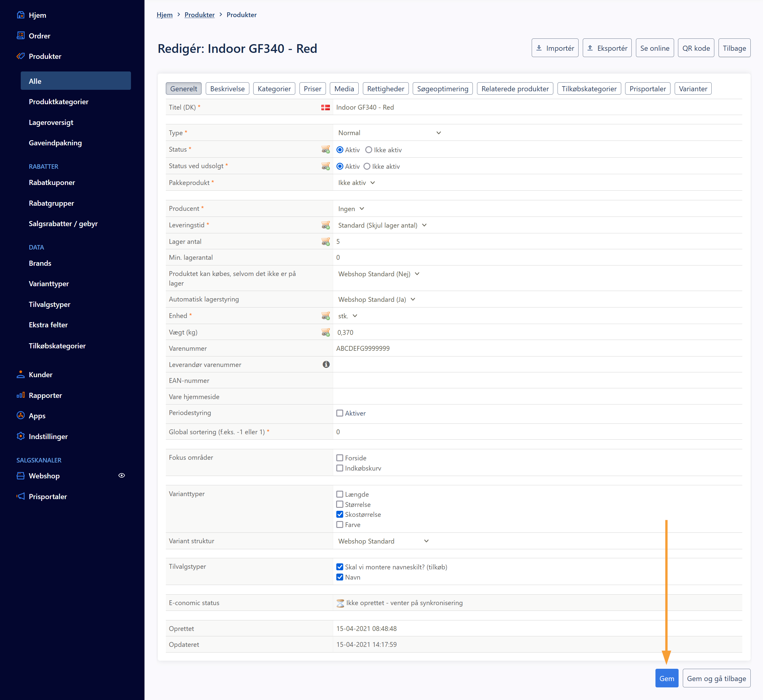Switch to the Søgeoptimering tab
The image size is (763, 700).
tap(442, 89)
